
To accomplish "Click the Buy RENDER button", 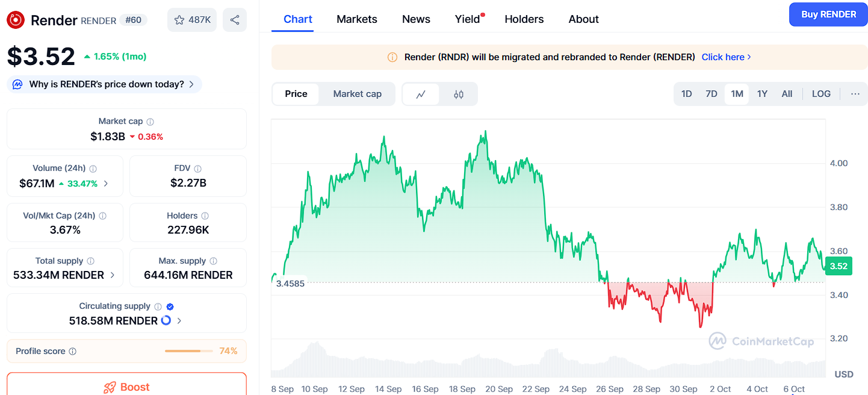I will [x=828, y=14].
